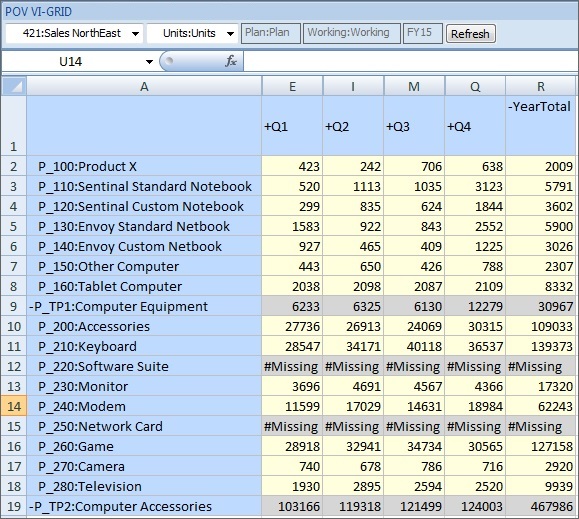Click Television Q2 value 2895
The height and width of the screenshot is (519, 579).
coord(353,487)
